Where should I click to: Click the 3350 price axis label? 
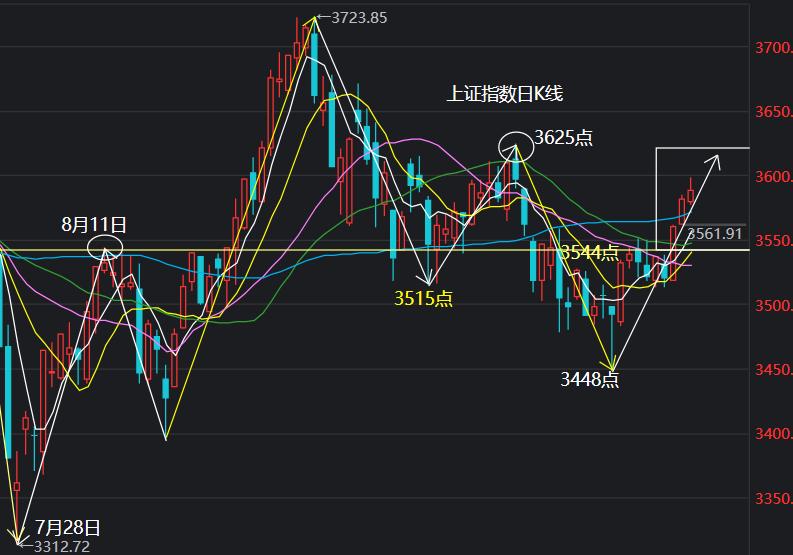[x=774, y=499]
